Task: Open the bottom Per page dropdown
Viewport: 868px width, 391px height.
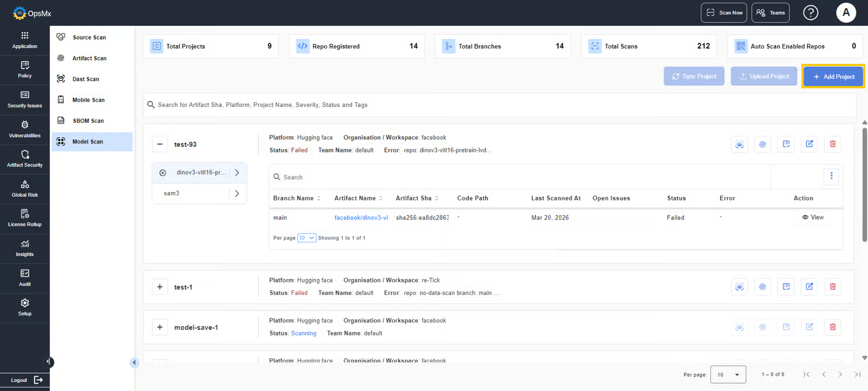Action: click(x=728, y=374)
